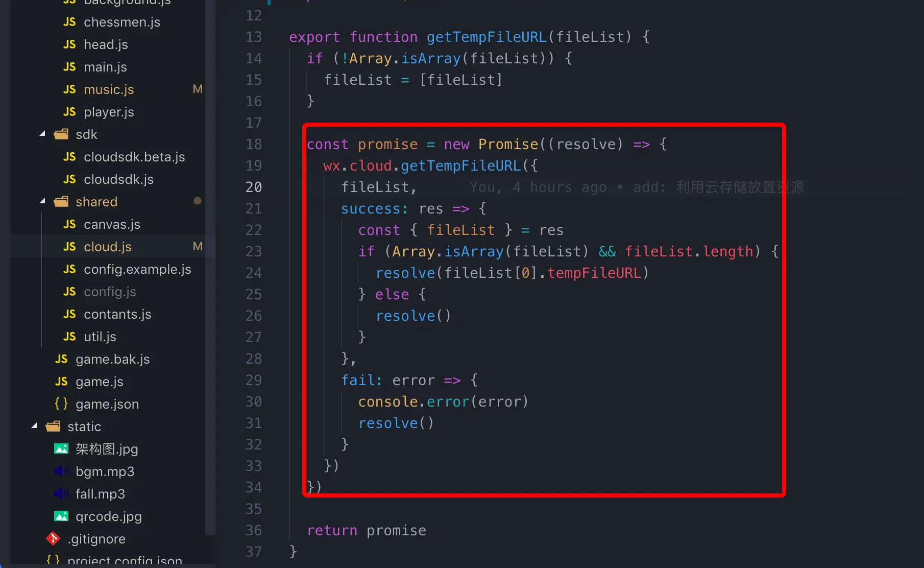Open the config.example.js file name
Image resolution: width=924 pixels, height=568 pixels.
coord(137,269)
